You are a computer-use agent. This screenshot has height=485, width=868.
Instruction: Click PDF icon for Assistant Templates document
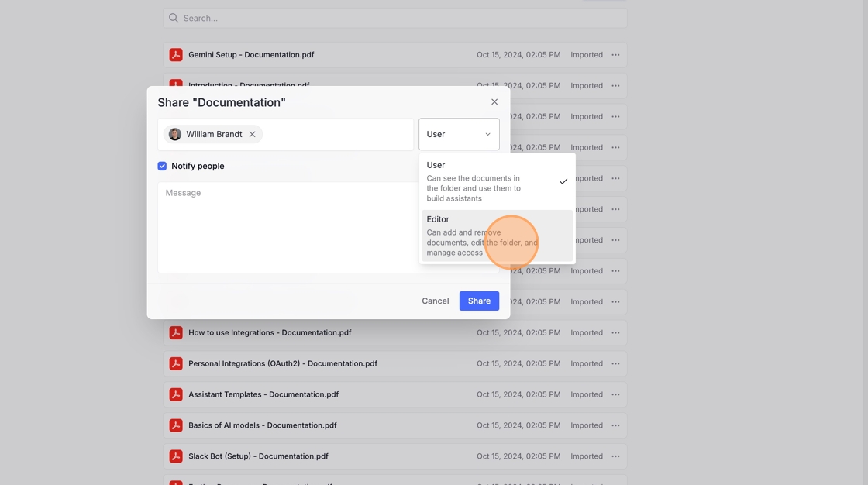click(176, 394)
